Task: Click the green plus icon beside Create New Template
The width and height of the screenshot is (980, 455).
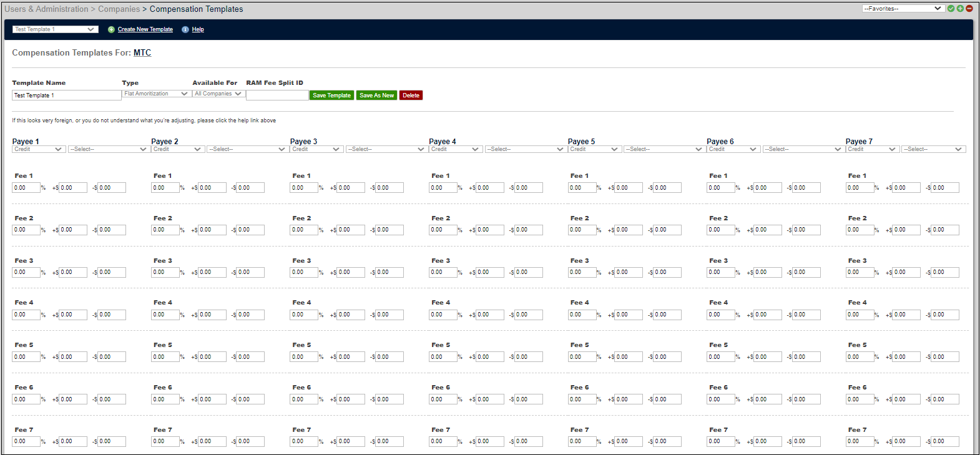Action: pyautogui.click(x=111, y=29)
